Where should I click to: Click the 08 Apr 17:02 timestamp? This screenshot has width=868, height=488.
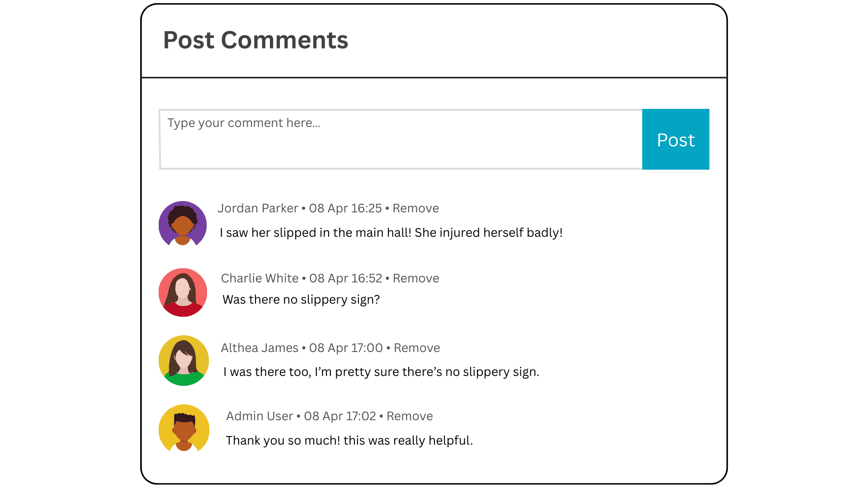tap(340, 416)
